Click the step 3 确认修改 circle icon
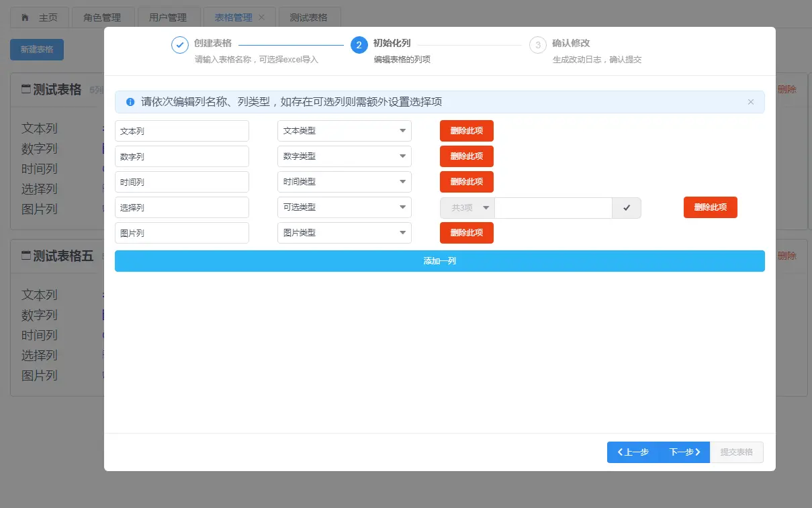Viewport: 812px width, 508px height. click(537, 46)
